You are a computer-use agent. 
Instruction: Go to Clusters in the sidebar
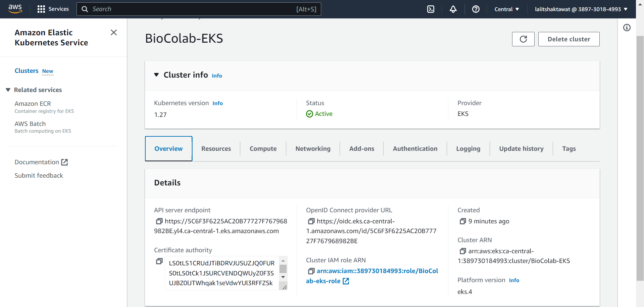point(27,71)
